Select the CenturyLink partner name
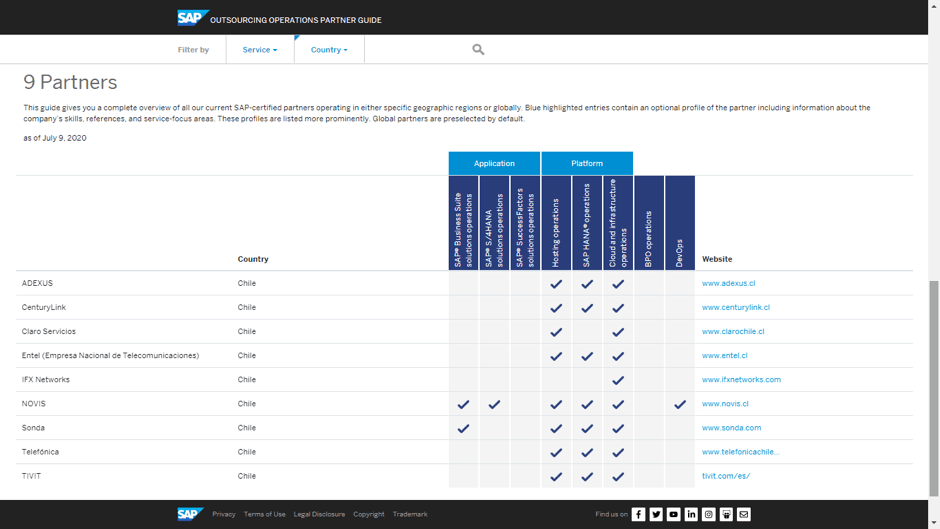 click(x=44, y=307)
